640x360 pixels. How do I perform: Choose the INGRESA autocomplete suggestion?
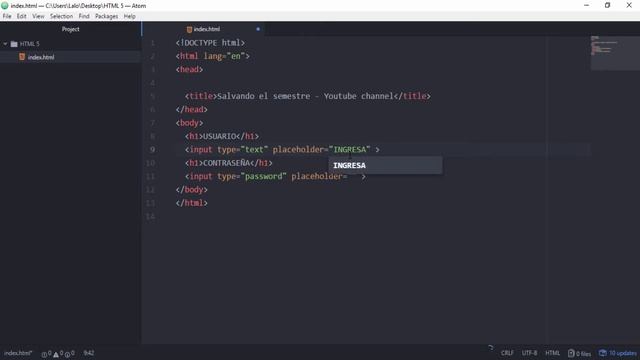385,165
